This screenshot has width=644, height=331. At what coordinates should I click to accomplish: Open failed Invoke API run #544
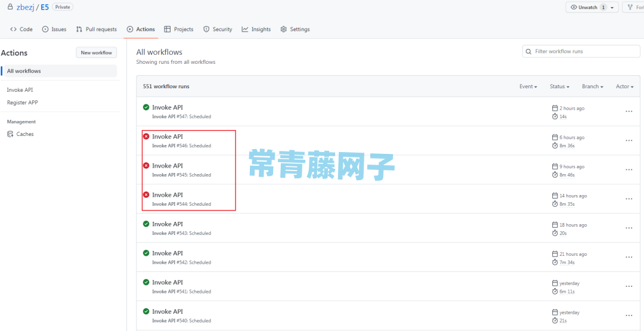click(167, 194)
